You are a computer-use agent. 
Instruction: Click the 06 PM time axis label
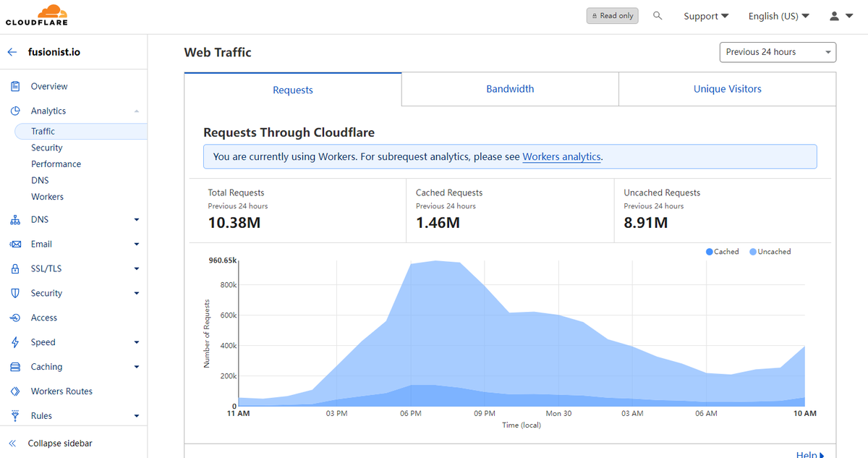click(x=410, y=414)
